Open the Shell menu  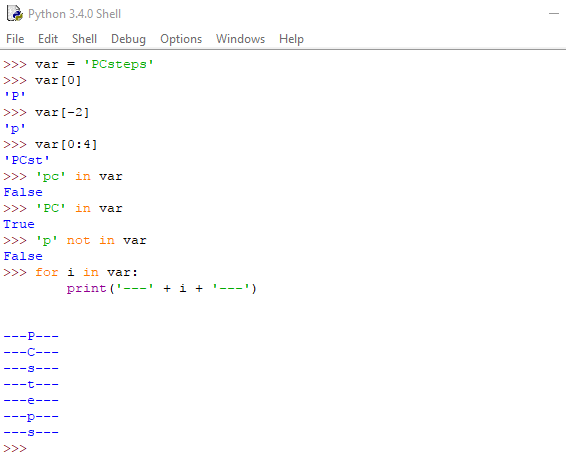(84, 39)
